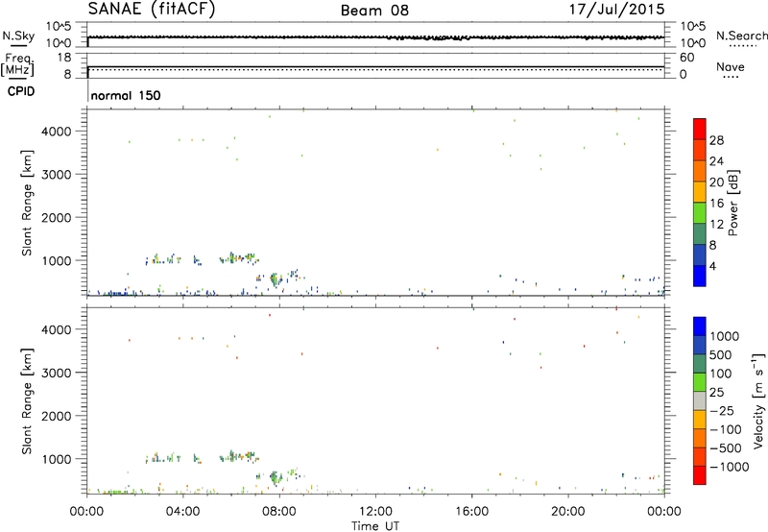Image resolution: width=768 pixels, height=532 pixels.
Task: Click the '-25' label on velocity colorbar
Action: click(722, 411)
